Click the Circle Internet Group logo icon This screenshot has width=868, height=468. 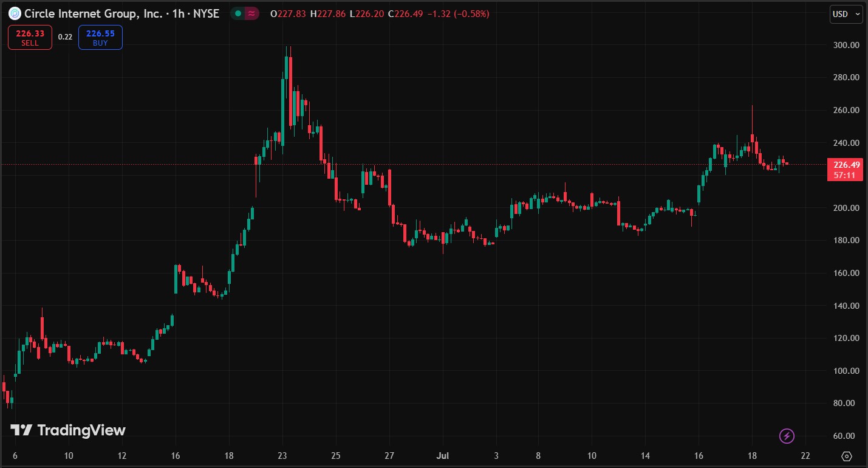click(14, 13)
